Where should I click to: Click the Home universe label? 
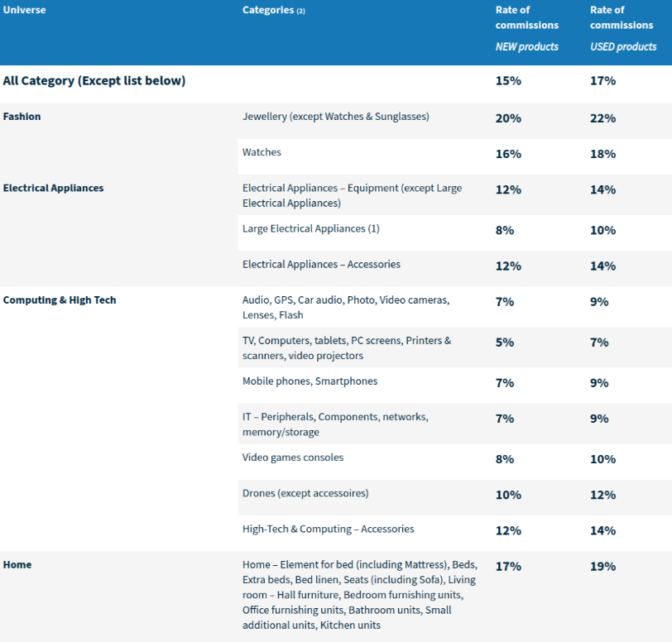(17, 565)
